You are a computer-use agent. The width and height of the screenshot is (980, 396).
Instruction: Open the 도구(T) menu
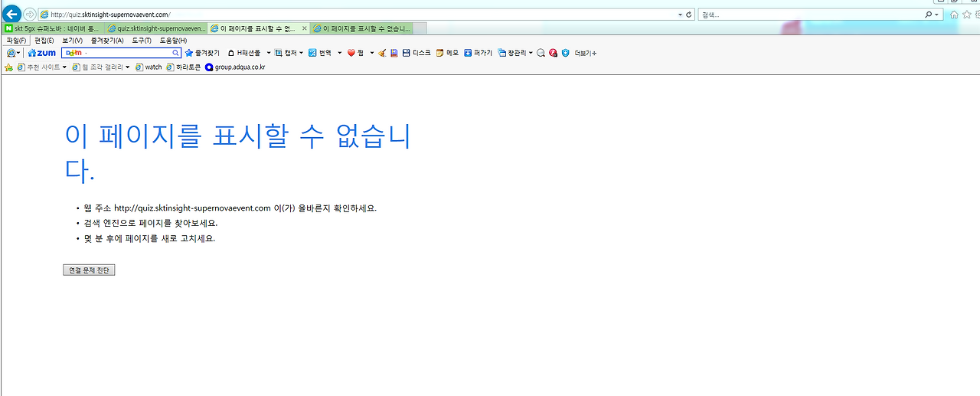pos(142,41)
